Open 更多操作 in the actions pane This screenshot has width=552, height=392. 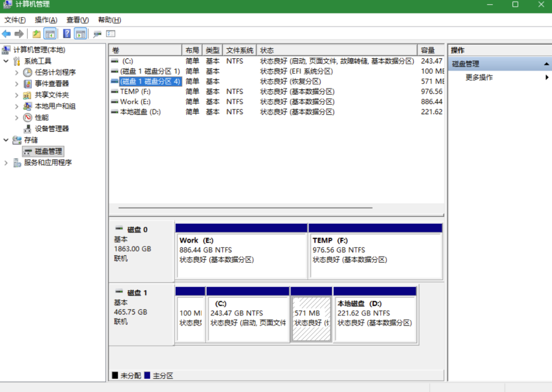pos(479,77)
